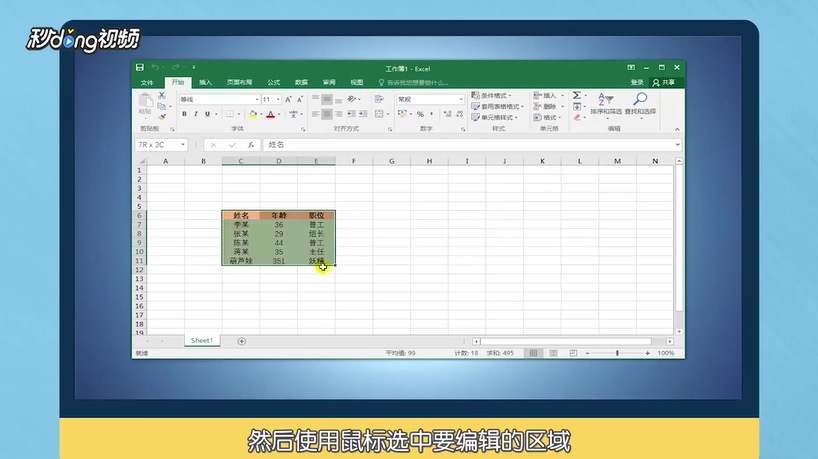This screenshot has width=818, height=459.
Task: Open the Conditional Formatting (条件格式) dropdown
Action: click(491, 95)
